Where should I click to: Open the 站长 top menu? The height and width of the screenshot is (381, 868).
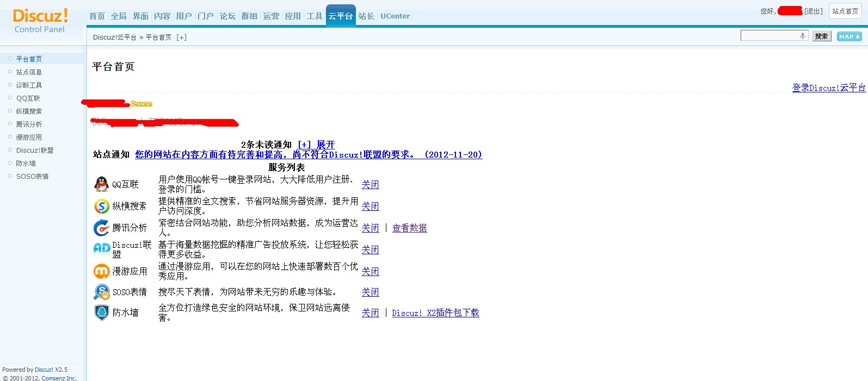coord(367,16)
